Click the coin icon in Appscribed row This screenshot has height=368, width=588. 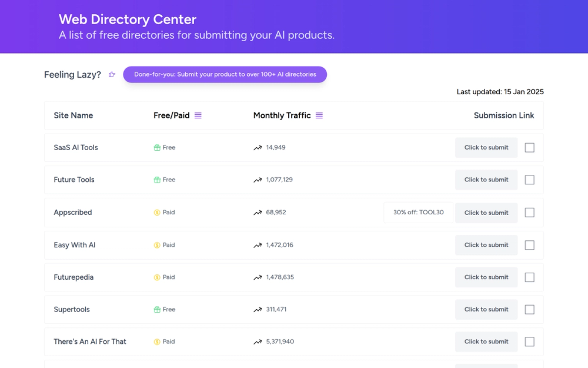pyautogui.click(x=157, y=213)
